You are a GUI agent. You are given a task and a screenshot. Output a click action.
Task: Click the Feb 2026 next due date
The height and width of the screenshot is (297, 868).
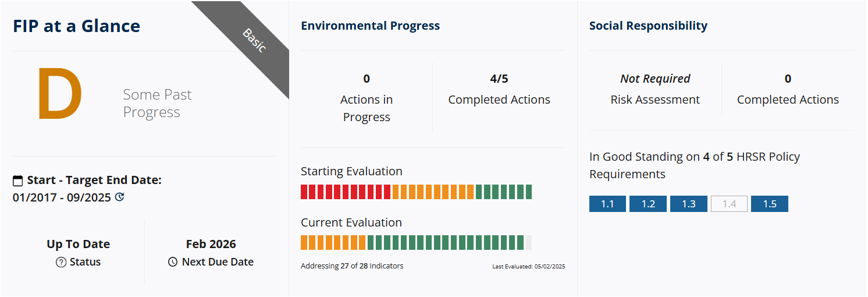[211, 244]
